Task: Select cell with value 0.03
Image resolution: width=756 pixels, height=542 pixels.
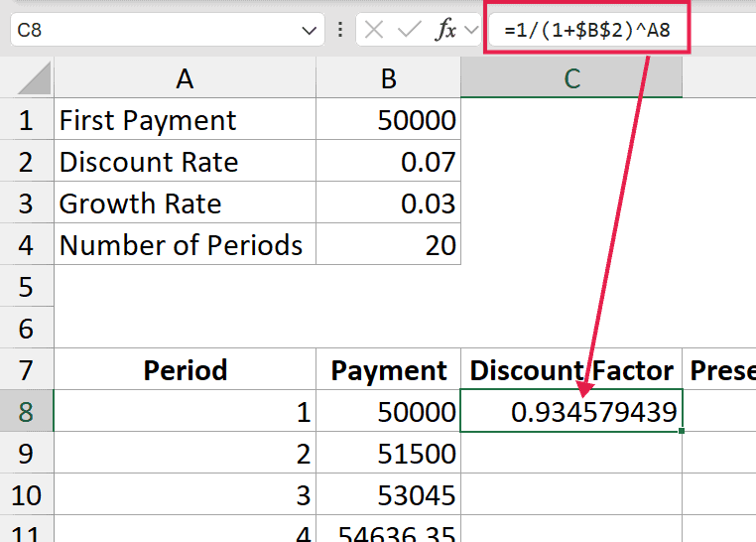Action: [389, 203]
